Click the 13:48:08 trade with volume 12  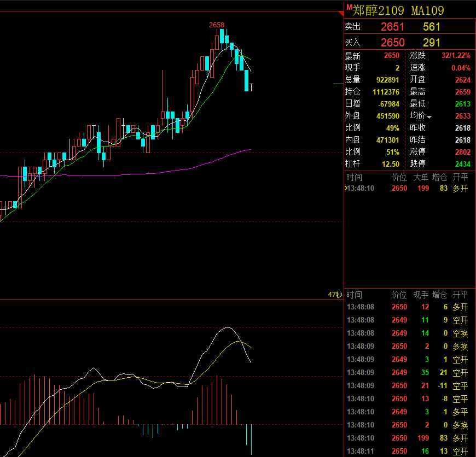point(408,307)
